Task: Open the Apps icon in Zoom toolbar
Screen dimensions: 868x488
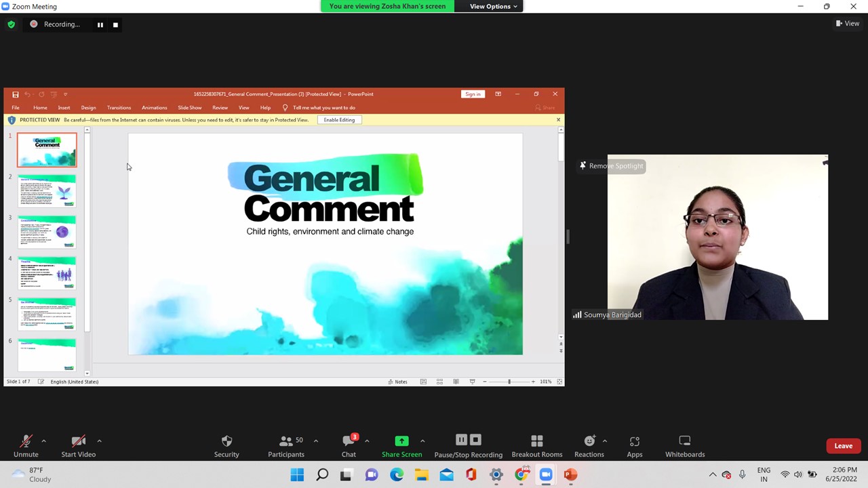Action: (x=634, y=441)
